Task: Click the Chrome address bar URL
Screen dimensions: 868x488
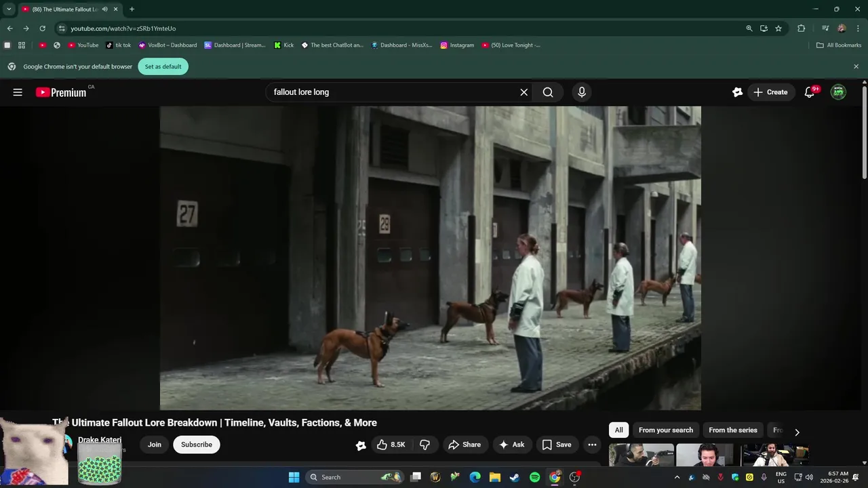Action: pos(123,28)
